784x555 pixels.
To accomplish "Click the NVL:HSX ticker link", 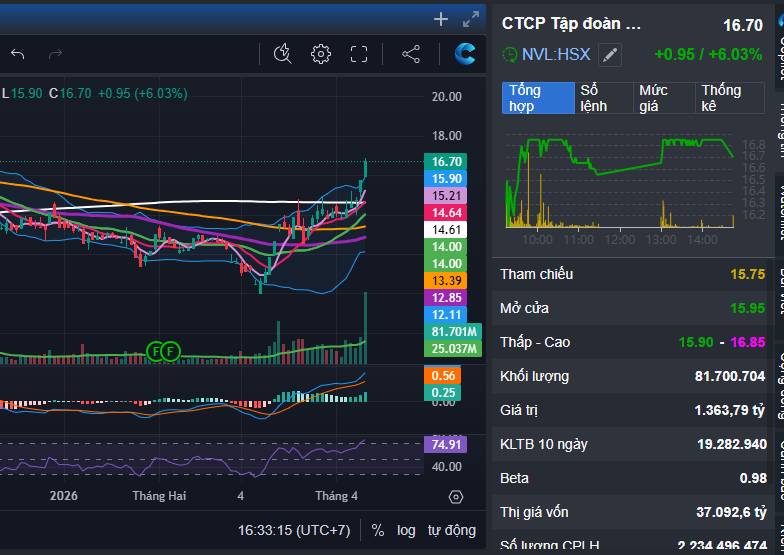I will tap(556, 54).
